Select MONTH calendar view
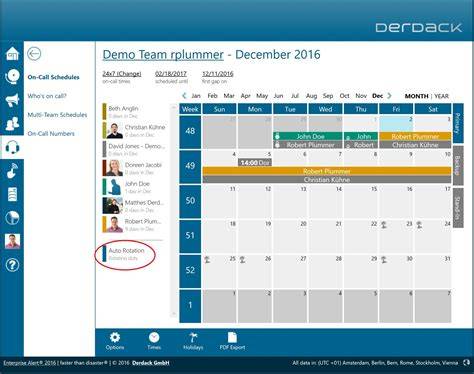This screenshot has height=374, width=474. pyautogui.click(x=416, y=96)
